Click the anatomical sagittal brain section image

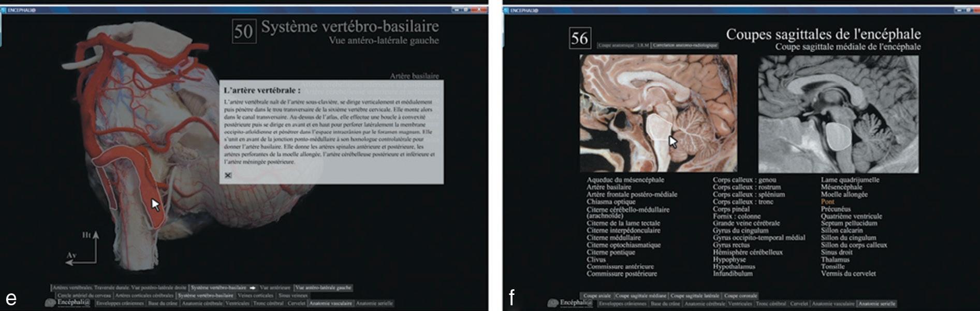(659, 114)
